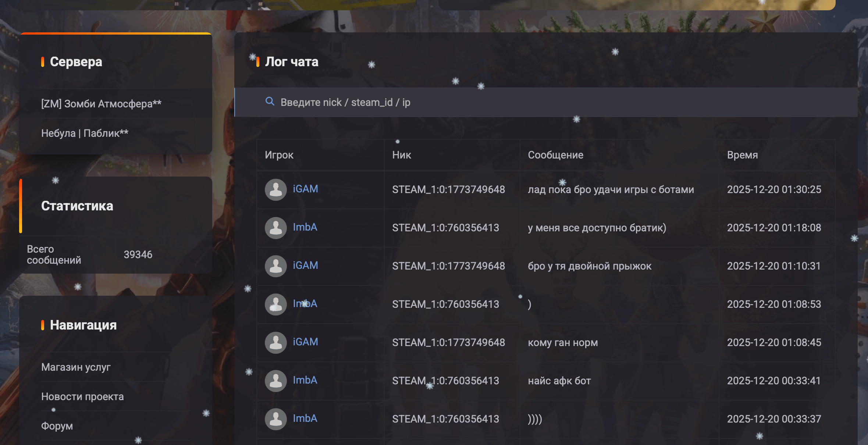Screen dimensions: 868x445
Task: Click the total messages count 39346
Action: (138, 254)
